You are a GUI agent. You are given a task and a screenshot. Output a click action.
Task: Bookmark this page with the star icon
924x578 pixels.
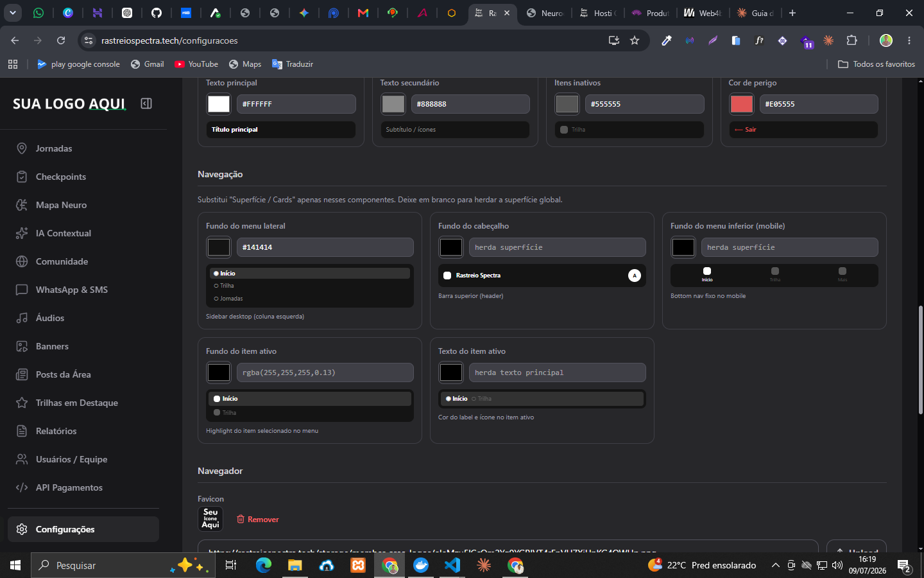tap(635, 40)
